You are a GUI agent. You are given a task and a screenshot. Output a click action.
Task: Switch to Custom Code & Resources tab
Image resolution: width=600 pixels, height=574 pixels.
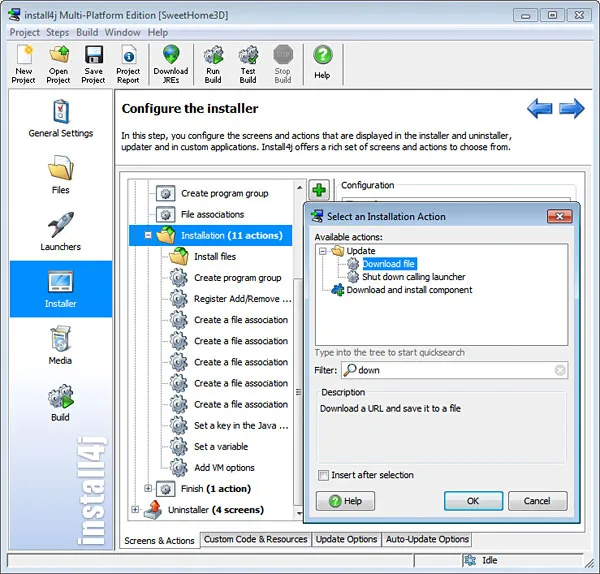pyautogui.click(x=255, y=539)
